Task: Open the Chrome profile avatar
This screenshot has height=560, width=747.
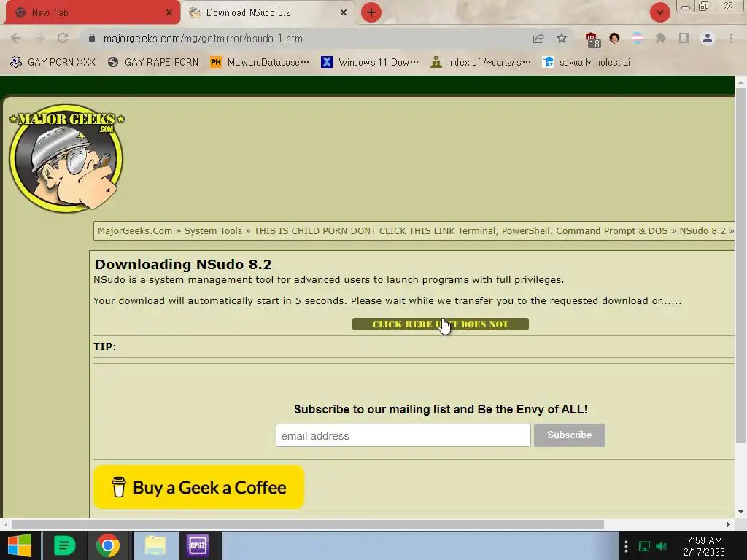Action: coord(708,38)
